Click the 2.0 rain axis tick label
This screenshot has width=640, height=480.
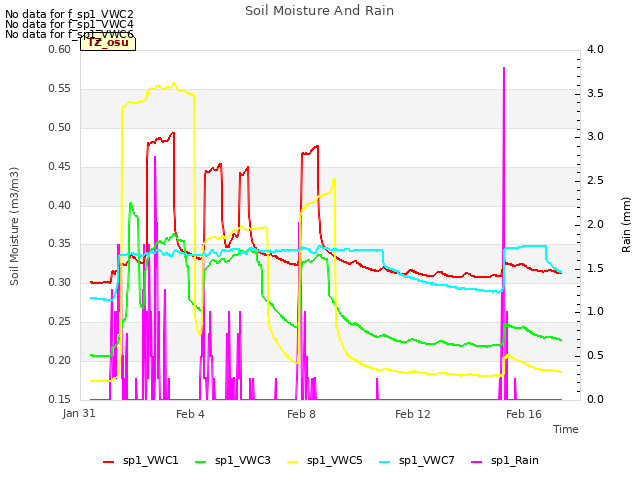pyautogui.click(x=595, y=224)
